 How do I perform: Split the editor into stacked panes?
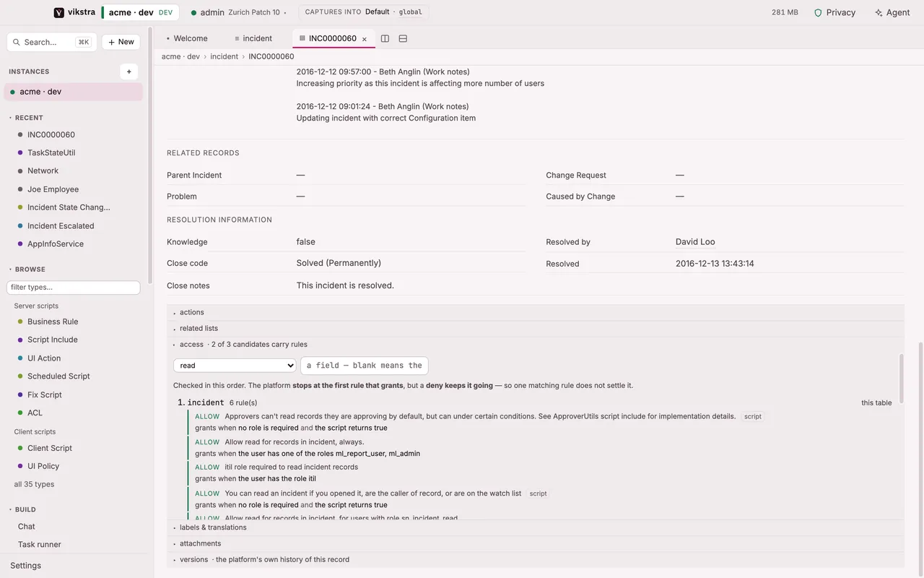tap(403, 38)
